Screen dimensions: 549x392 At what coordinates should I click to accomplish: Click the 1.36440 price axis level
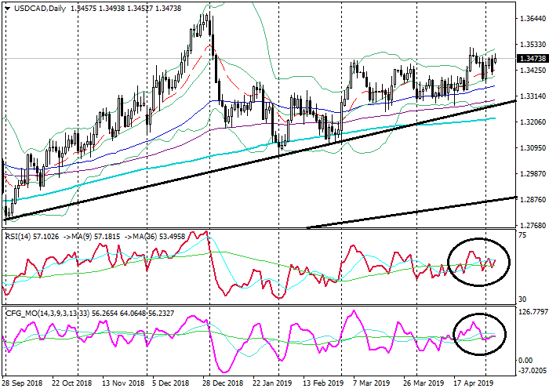[532, 19]
